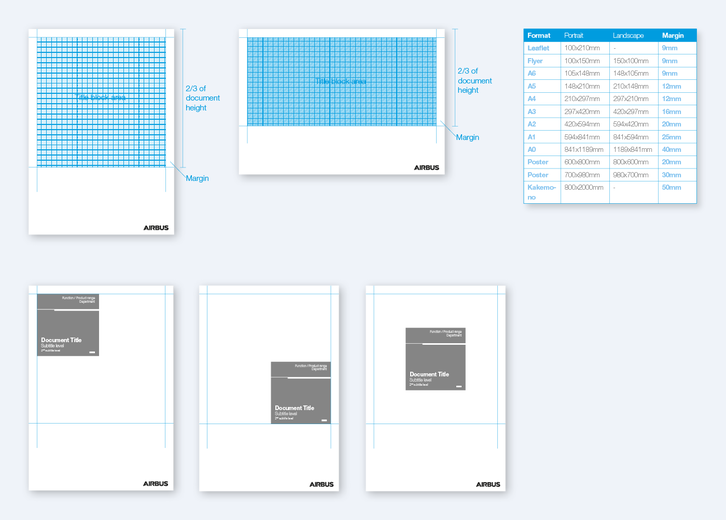Select the top-left aligned gray Document Title block
Screen dimensions: 726x520
[x=68, y=325]
